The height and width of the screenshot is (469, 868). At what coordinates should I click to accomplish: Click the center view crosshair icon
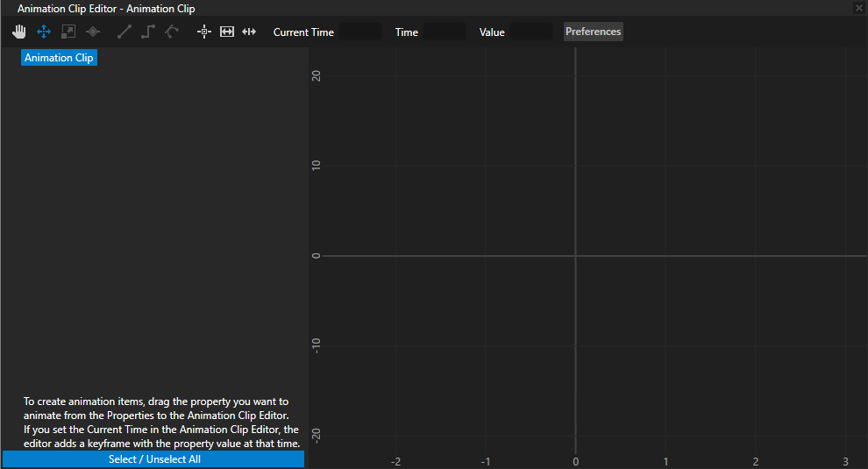click(204, 32)
